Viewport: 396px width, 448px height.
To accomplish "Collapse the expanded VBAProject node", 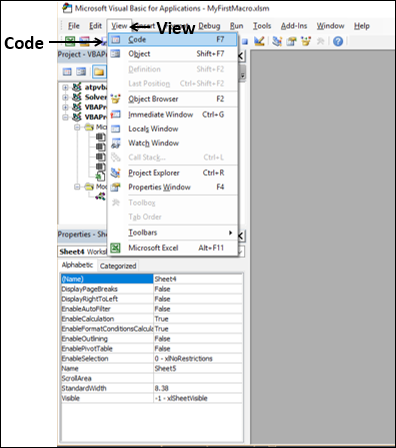I will (x=65, y=117).
